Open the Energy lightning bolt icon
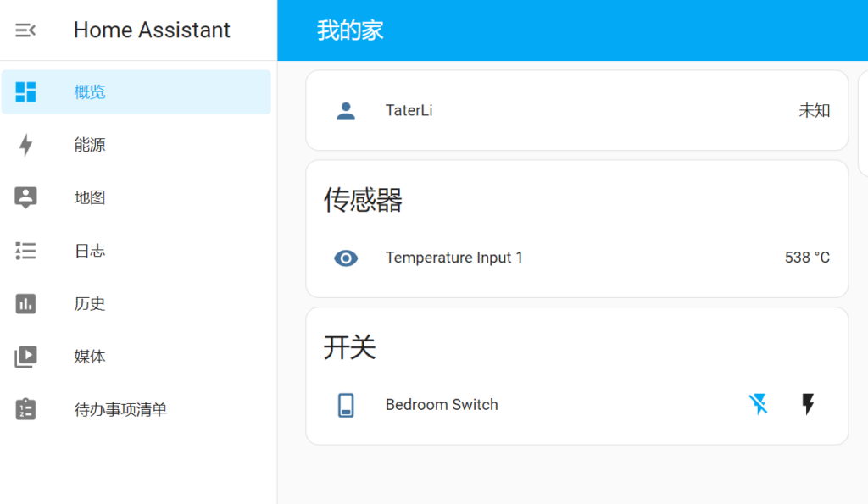This screenshot has height=504, width=868. coord(25,145)
